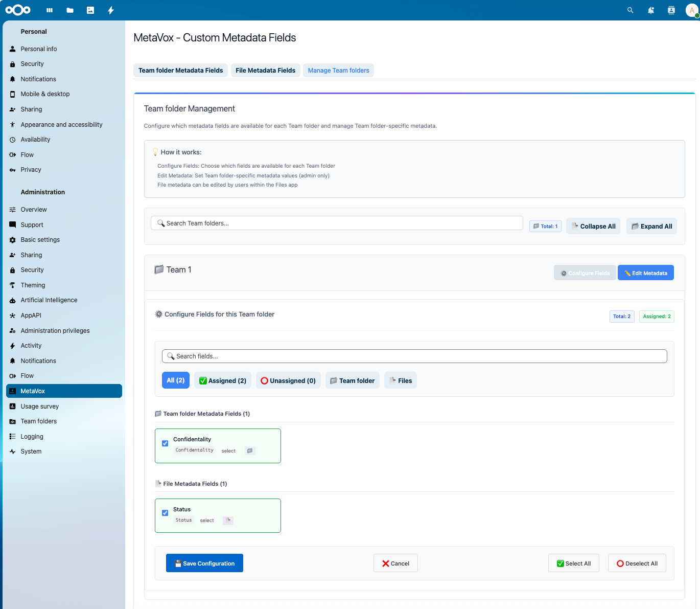Open the notifications bell in top bar

(x=651, y=10)
